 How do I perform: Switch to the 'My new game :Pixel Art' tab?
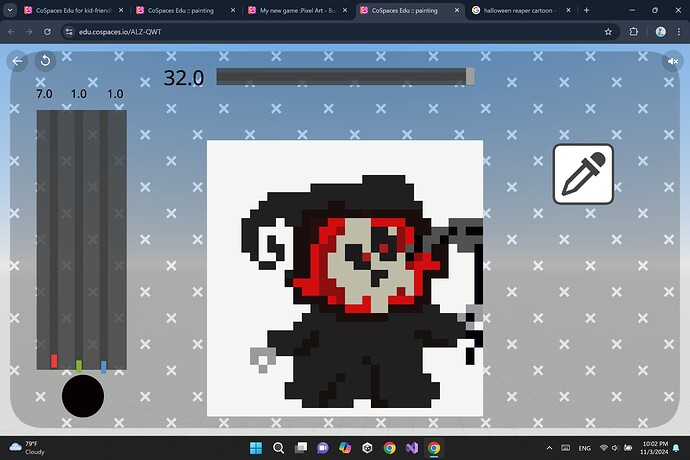[297, 10]
